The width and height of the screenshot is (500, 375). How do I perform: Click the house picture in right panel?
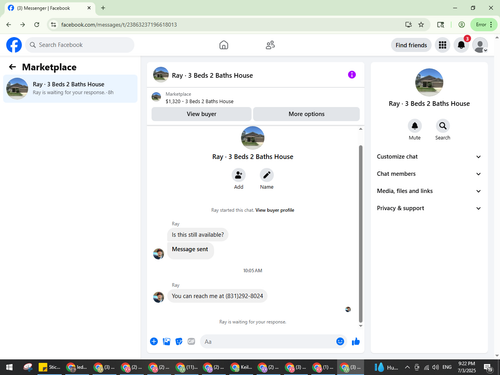pos(429,82)
